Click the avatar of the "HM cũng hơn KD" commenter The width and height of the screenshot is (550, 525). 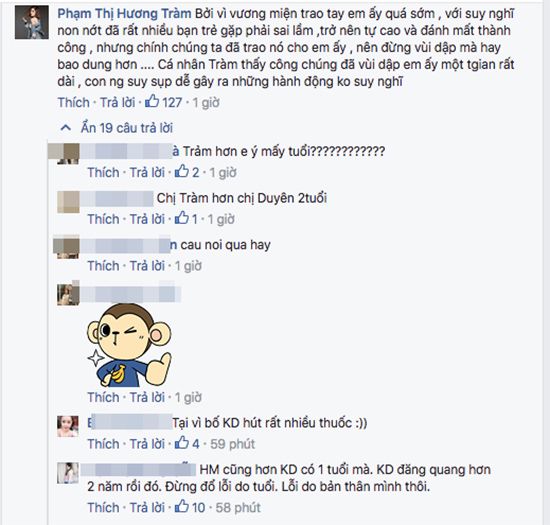(68, 473)
